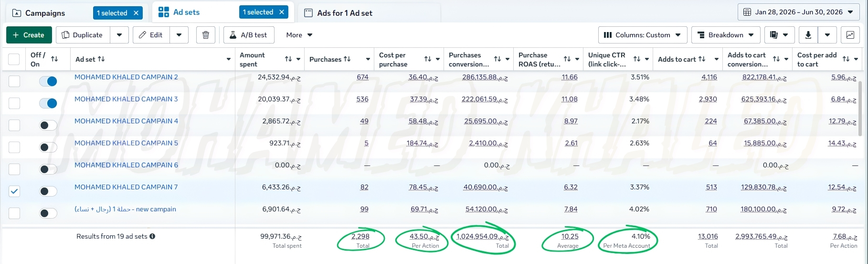
Task: Sort by Cost per add to cart
Action: pos(846,59)
